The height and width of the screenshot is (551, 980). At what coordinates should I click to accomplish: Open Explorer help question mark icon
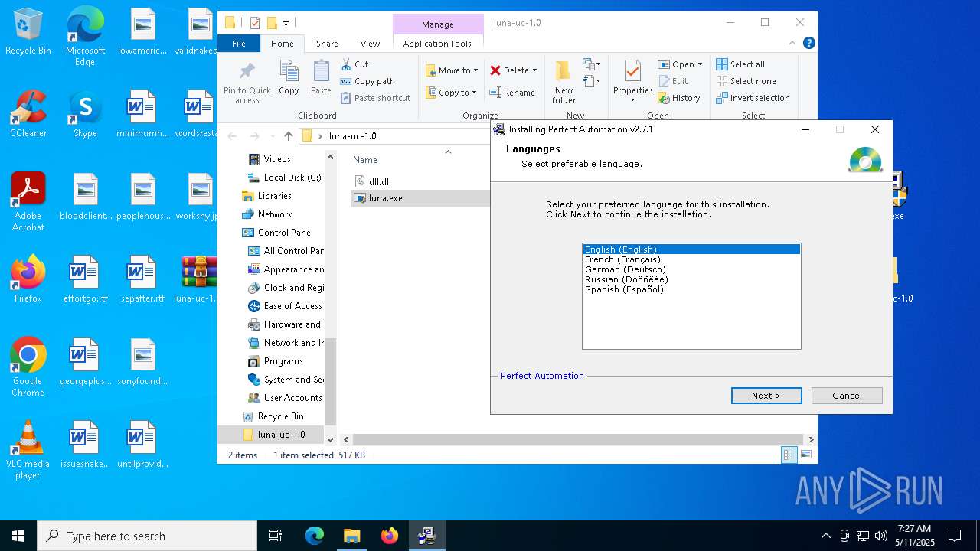click(x=809, y=44)
